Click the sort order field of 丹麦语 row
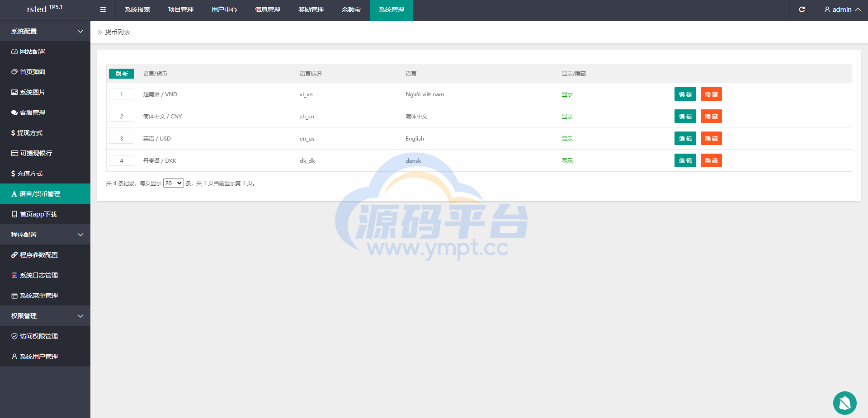Screen dimensions: 868x418 pyautogui.click(x=122, y=160)
